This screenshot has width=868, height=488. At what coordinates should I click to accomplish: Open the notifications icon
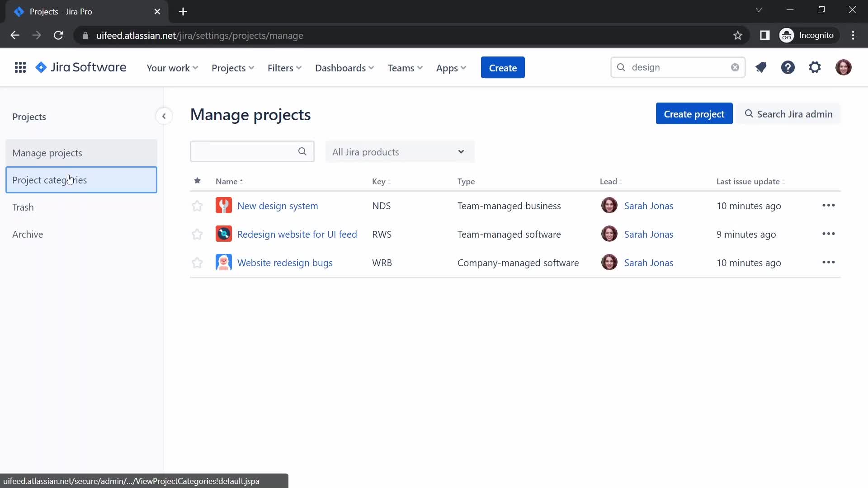tap(761, 68)
